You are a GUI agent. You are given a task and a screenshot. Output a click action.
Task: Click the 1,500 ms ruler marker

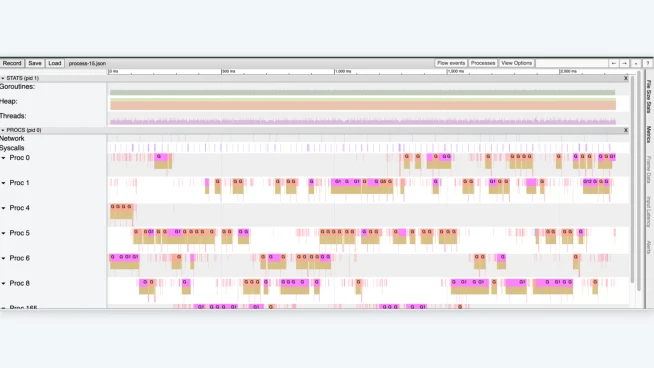tap(456, 71)
